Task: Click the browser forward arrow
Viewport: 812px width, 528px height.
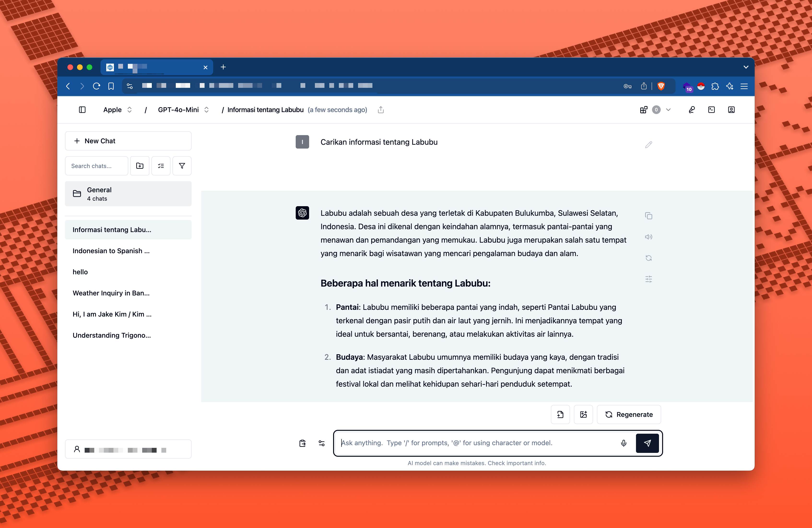Action: click(82, 86)
